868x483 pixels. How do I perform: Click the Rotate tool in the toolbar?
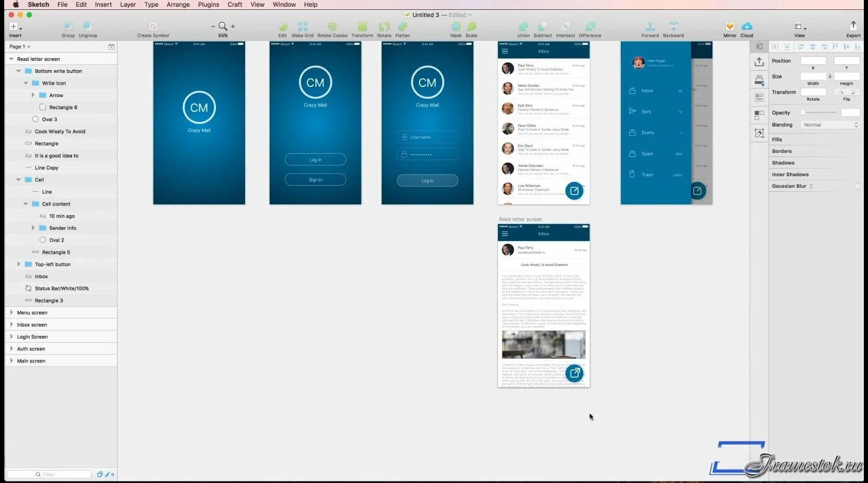tap(384, 26)
